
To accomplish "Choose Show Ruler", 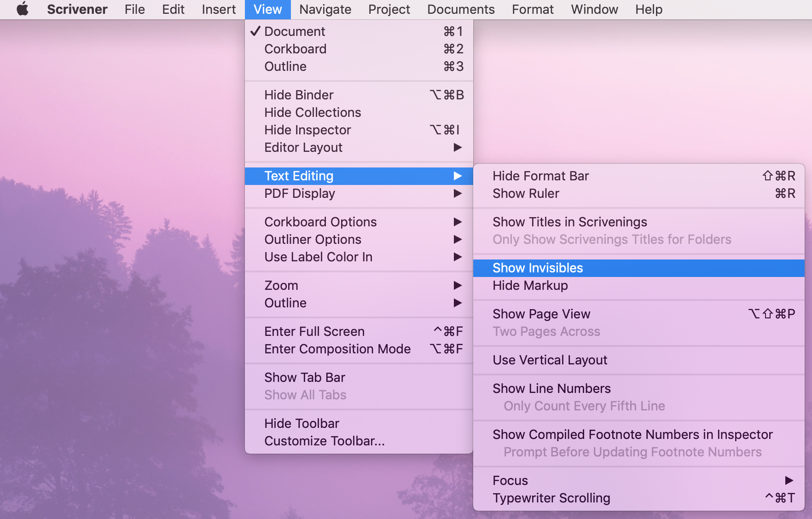I will 639,193.
